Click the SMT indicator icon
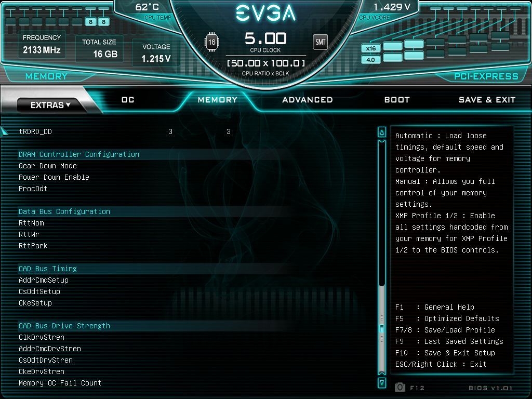The height and width of the screenshot is (399, 532). pyautogui.click(x=320, y=42)
